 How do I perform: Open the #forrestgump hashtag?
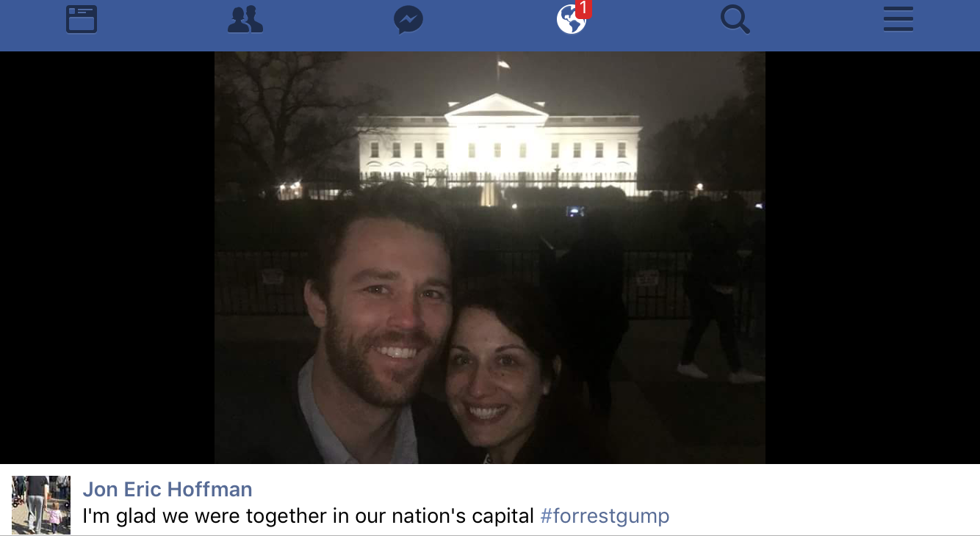point(605,516)
